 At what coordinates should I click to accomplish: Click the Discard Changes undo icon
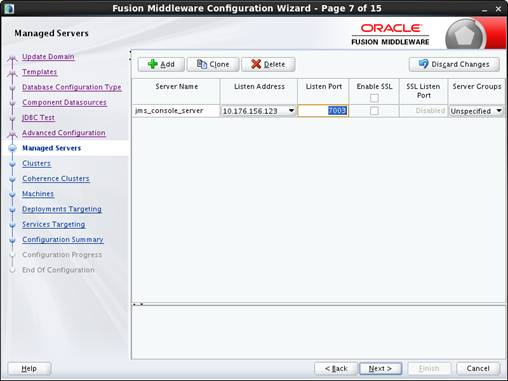[423, 64]
